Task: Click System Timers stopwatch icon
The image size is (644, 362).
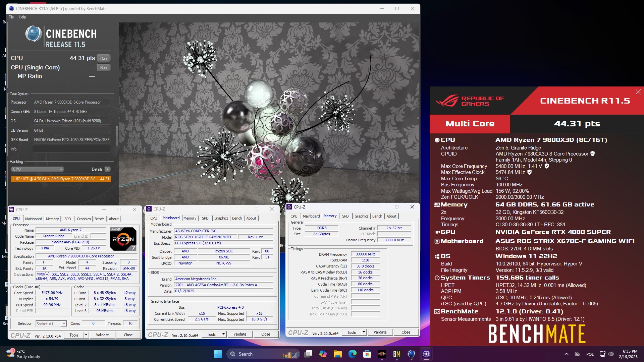Action: click(437, 278)
